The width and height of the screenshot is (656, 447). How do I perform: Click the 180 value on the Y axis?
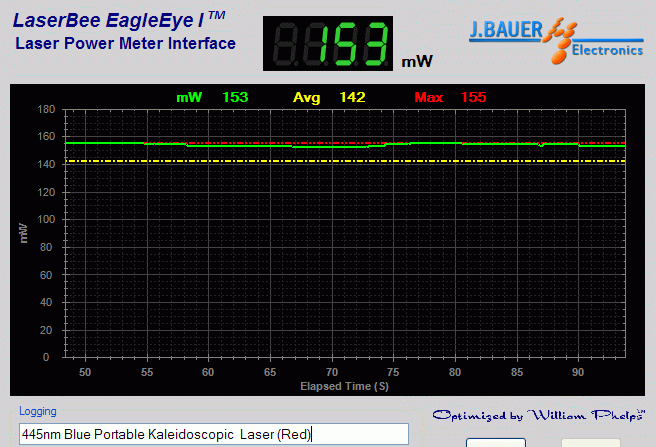46,109
